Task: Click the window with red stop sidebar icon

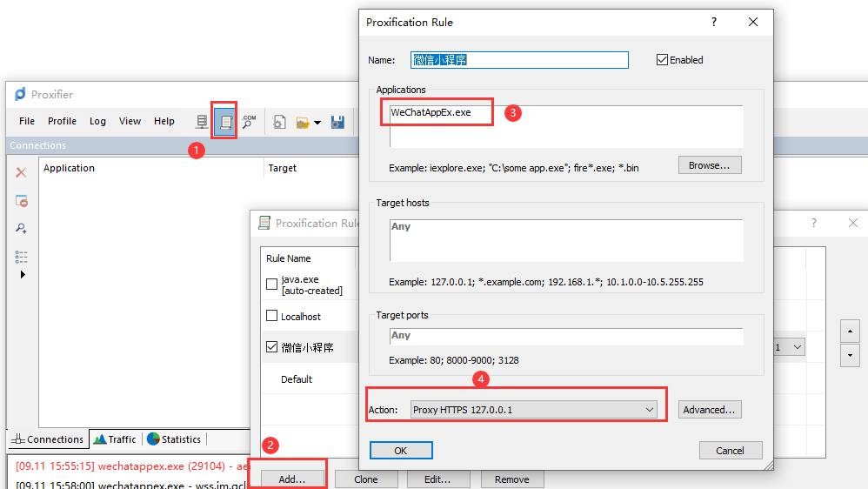Action: 22,201
